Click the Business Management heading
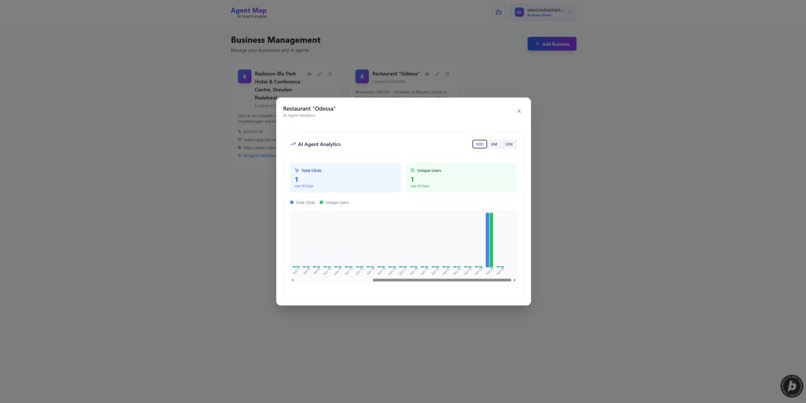The image size is (806, 403). (276, 40)
